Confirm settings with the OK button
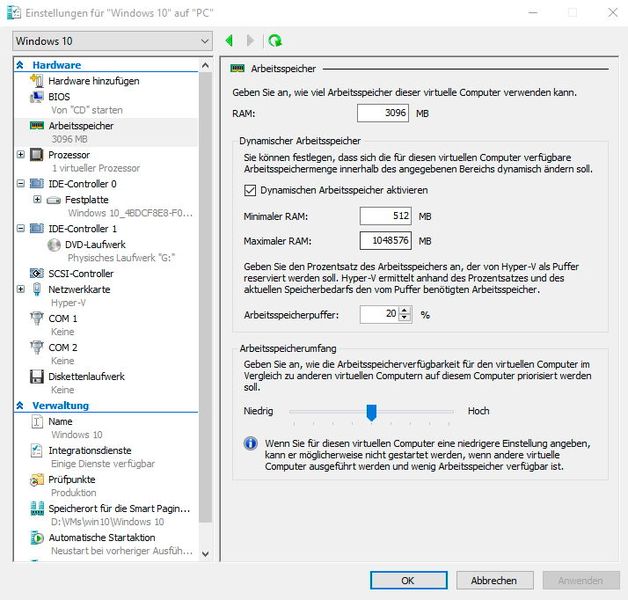This screenshot has width=628, height=600. pyautogui.click(x=409, y=580)
